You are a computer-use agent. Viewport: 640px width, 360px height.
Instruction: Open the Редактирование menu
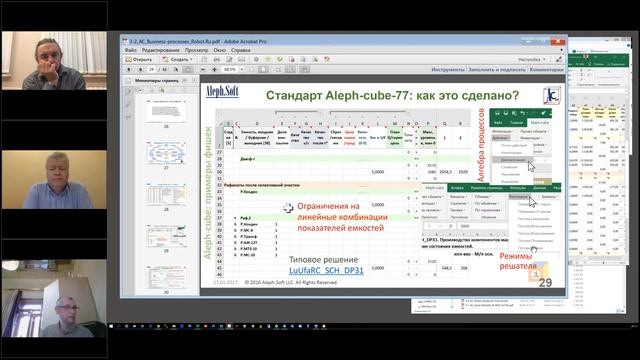160,50
